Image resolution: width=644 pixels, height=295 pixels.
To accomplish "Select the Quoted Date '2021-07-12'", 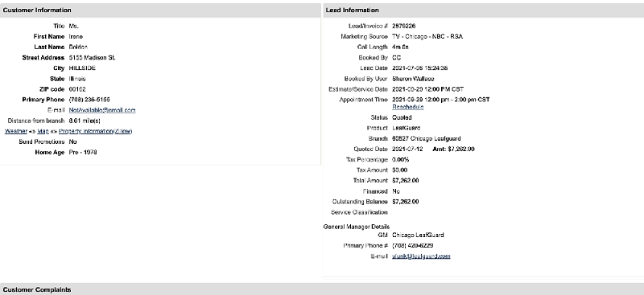I will click(407, 149).
